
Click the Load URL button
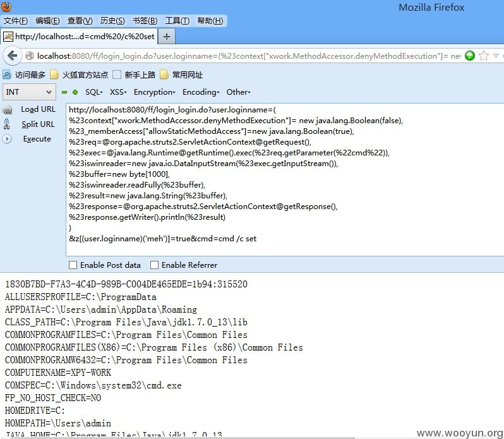(x=38, y=109)
